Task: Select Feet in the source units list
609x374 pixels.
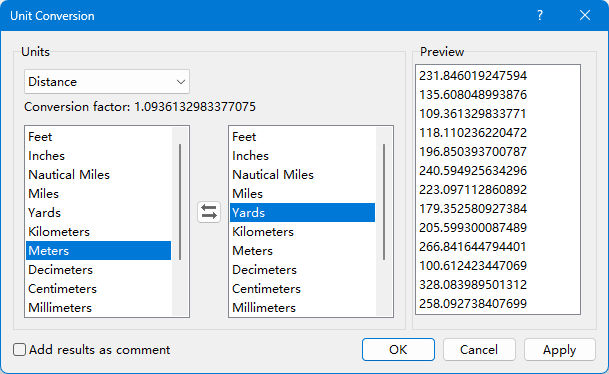Action: coord(99,137)
